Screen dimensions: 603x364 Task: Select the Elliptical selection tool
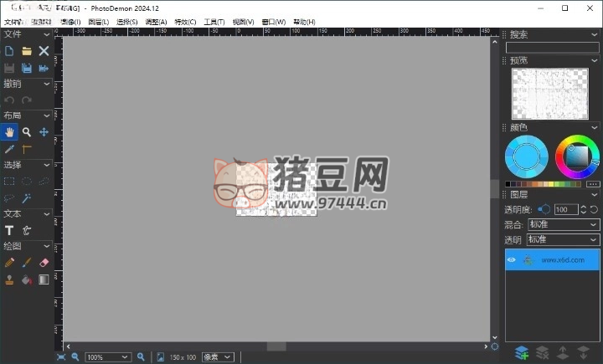click(27, 181)
